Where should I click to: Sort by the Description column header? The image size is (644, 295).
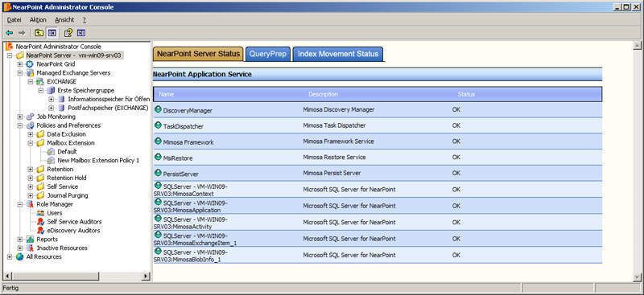[x=323, y=94]
